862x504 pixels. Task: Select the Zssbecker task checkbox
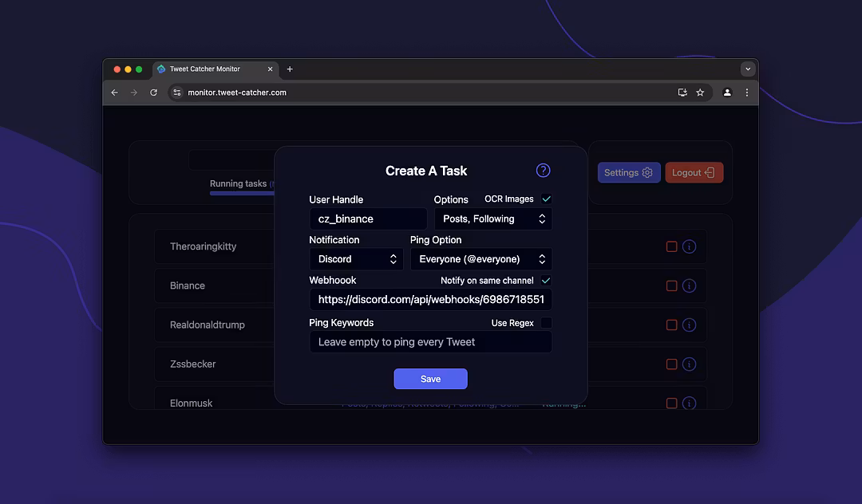click(x=671, y=364)
